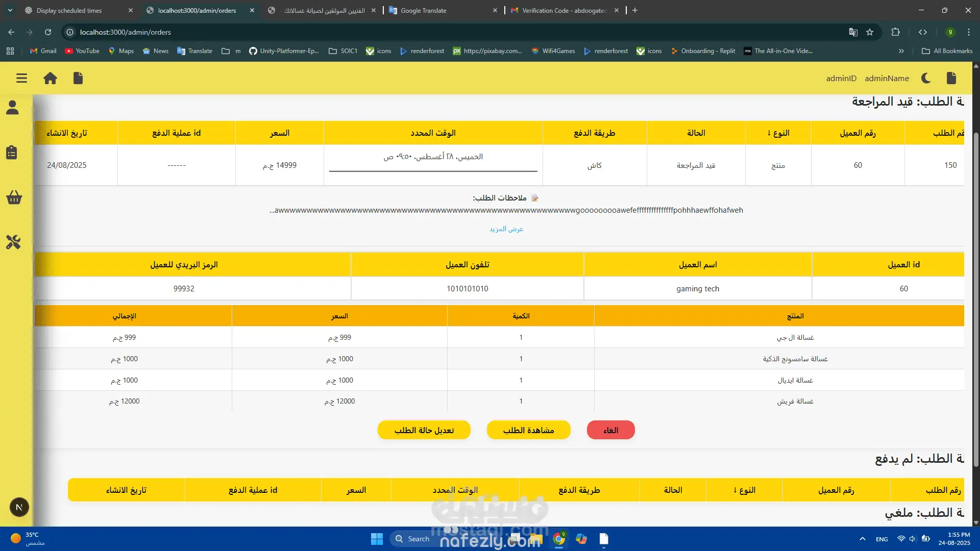980x551 pixels.
Task: Open the hamburger menu in the admin header
Action: pyautogui.click(x=21, y=78)
